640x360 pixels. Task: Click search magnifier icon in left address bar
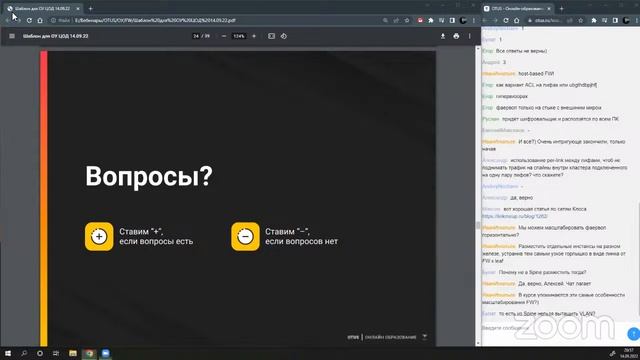coord(385,20)
